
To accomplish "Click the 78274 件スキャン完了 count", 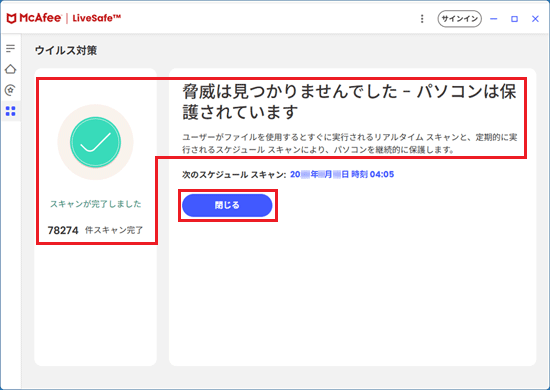I will (95, 230).
